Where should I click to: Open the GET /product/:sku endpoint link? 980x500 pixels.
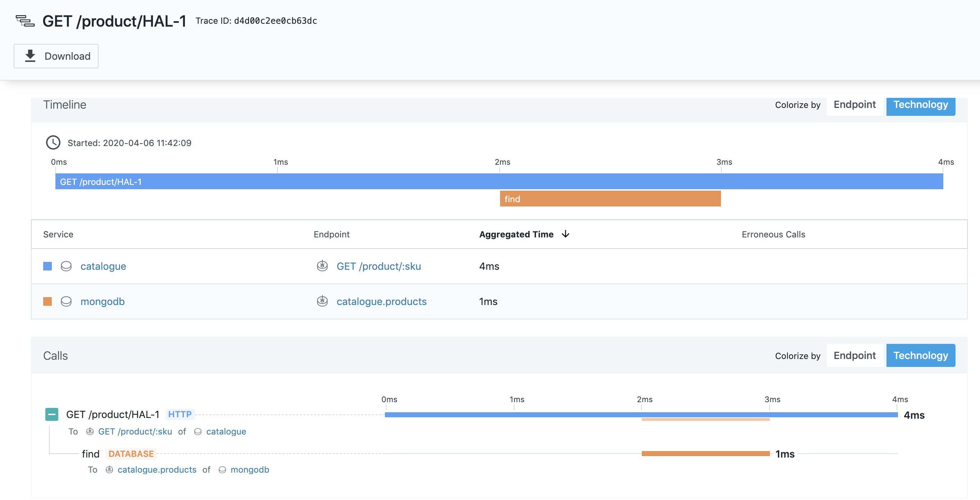pyautogui.click(x=379, y=266)
